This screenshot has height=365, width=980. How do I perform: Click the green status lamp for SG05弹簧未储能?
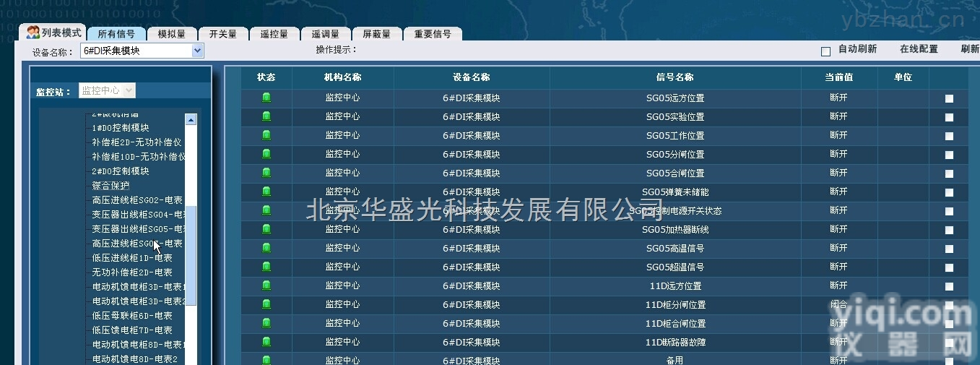pos(266,192)
